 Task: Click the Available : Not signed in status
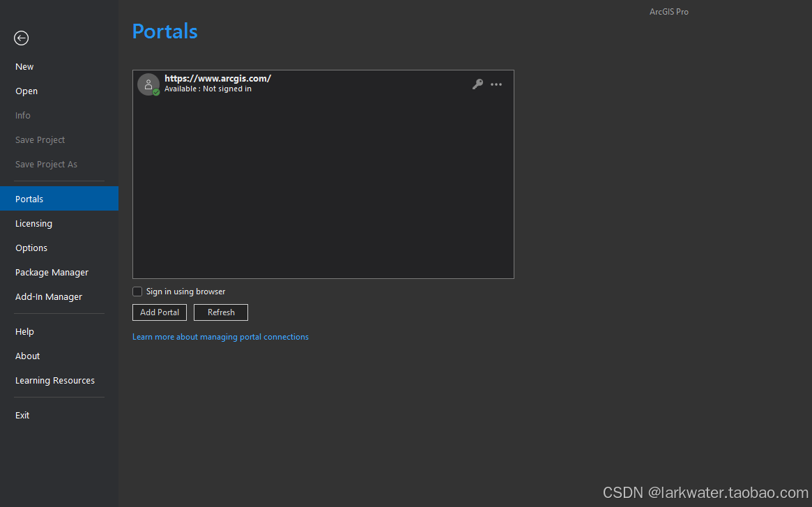(x=208, y=89)
